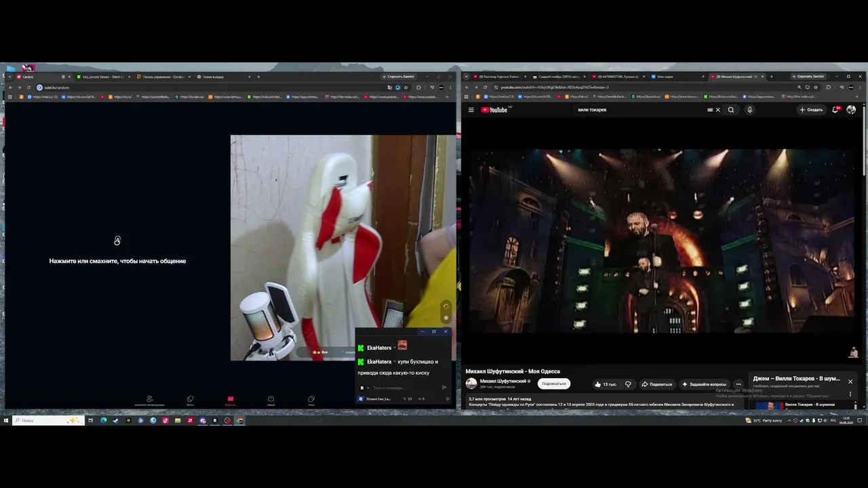The height and width of the screenshot is (488, 868).
Task: Launch Steam from the taskbar
Action: point(115,420)
